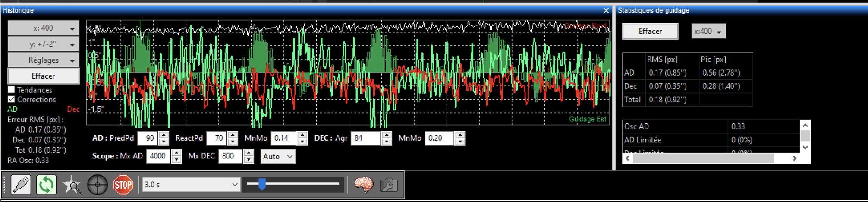Select the AD RMS 0.17 (0.85'') cell
The width and height of the screenshot is (868, 202).
[x=672, y=73]
